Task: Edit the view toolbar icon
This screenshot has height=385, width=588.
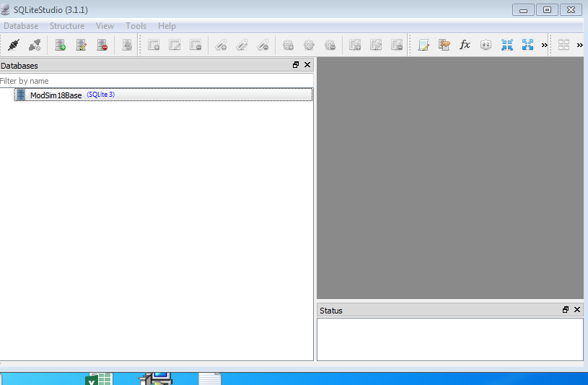Action: point(376,45)
